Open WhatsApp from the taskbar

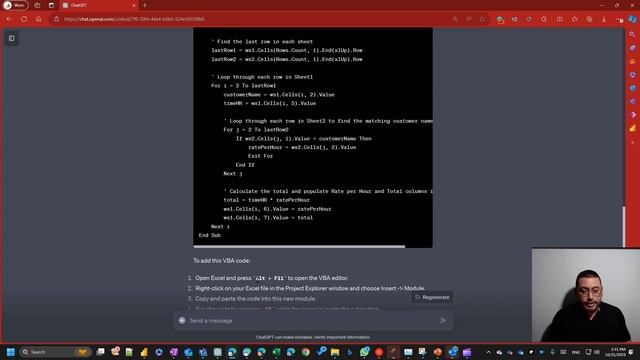tap(364, 352)
